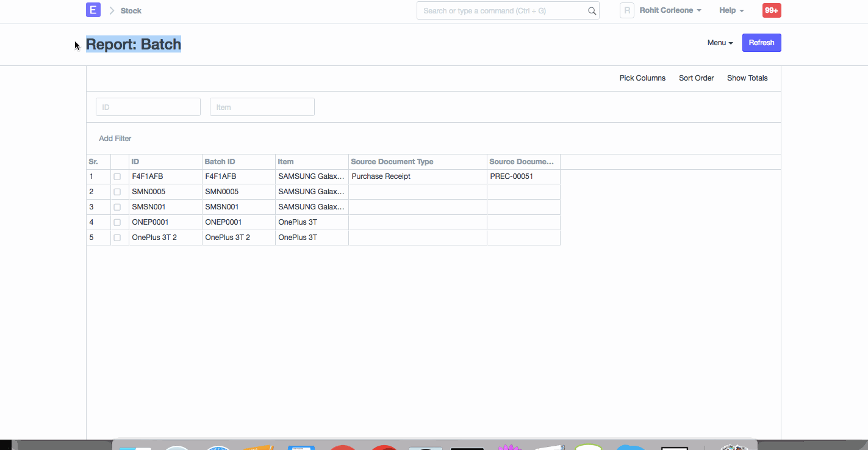Open the Menu dropdown
868x450 pixels.
(x=720, y=42)
